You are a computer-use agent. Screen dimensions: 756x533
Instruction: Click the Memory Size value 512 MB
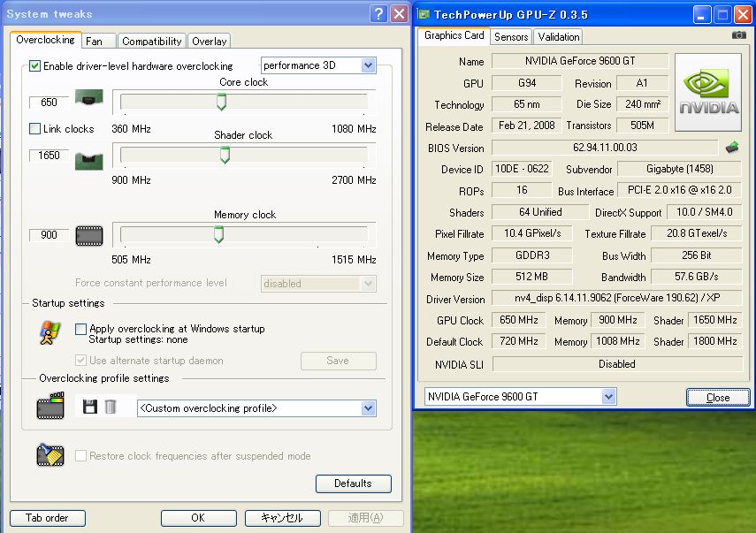coord(532,277)
